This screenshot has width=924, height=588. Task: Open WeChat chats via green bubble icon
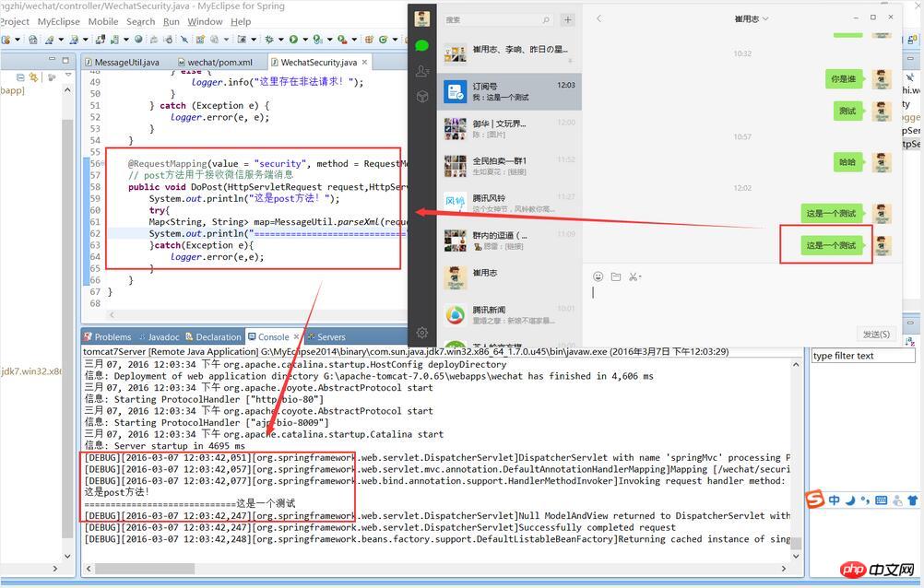tap(422, 45)
